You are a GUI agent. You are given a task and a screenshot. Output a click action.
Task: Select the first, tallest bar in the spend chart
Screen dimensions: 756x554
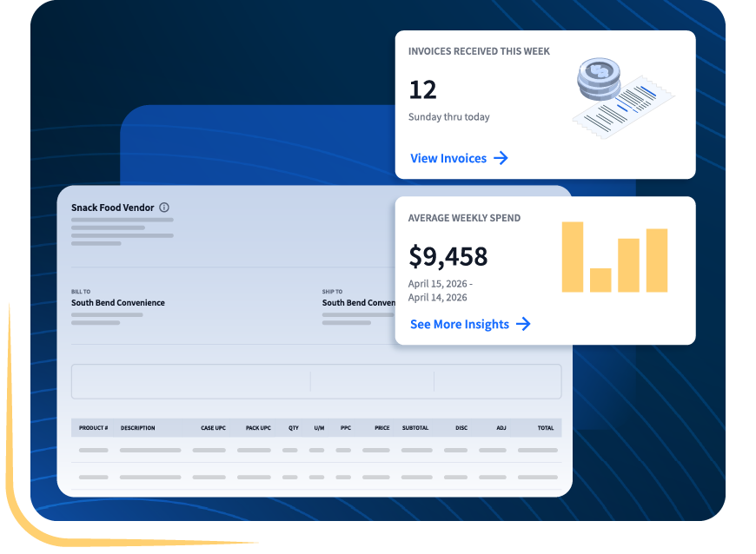tap(573, 256)
